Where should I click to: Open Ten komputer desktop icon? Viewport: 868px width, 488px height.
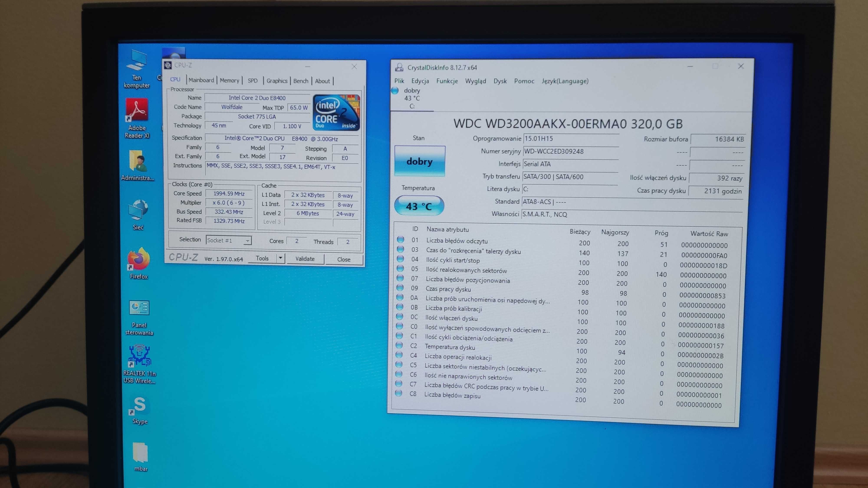click(x=137, y=69)
